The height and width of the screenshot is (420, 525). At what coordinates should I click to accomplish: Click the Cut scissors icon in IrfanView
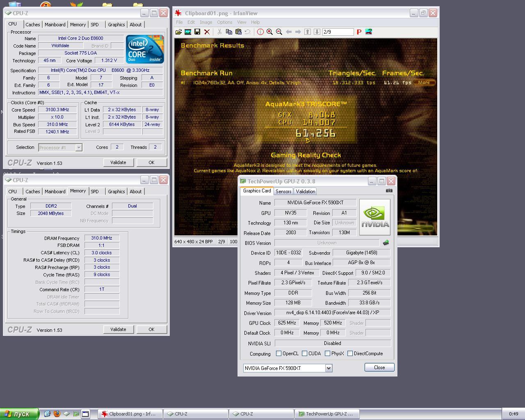[219, 32]
